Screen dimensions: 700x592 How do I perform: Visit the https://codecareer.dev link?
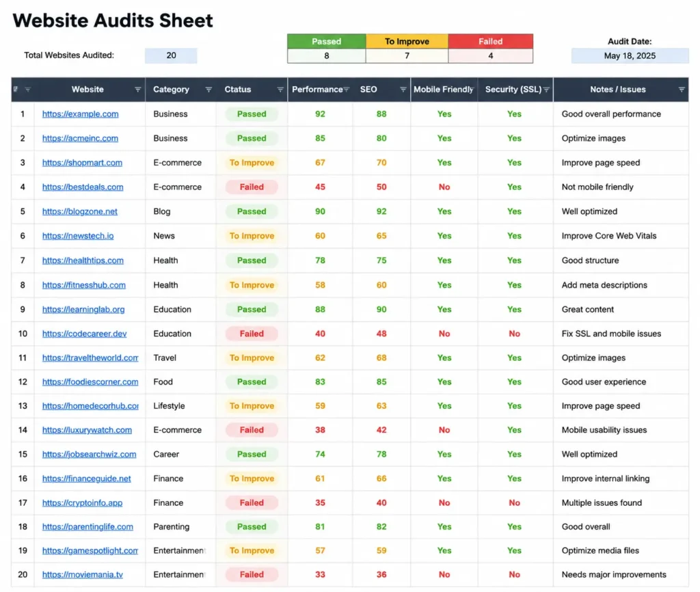pos(84,334)
